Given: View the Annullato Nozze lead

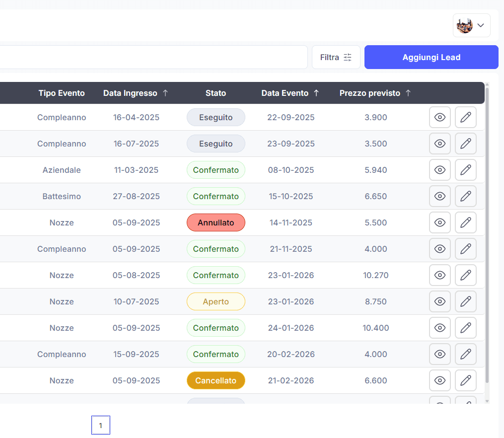Looking at the screenshot, I should (x=440, y=222).
